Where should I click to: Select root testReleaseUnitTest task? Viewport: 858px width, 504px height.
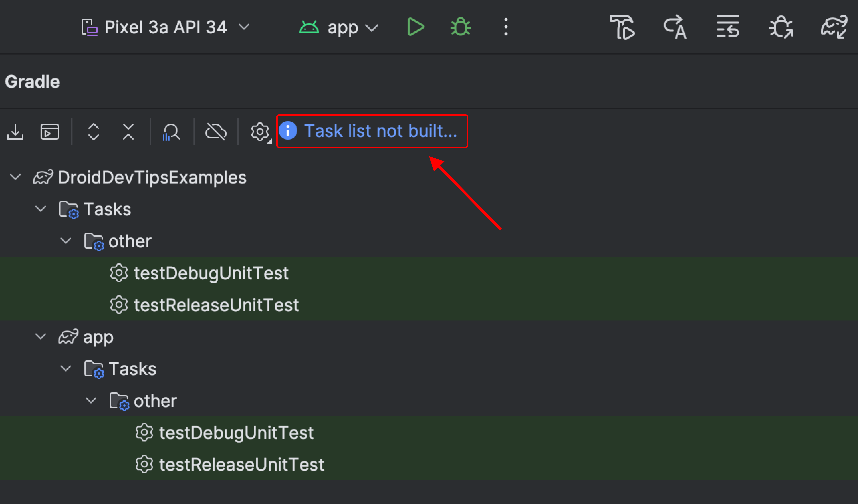(x=216, y=305)
